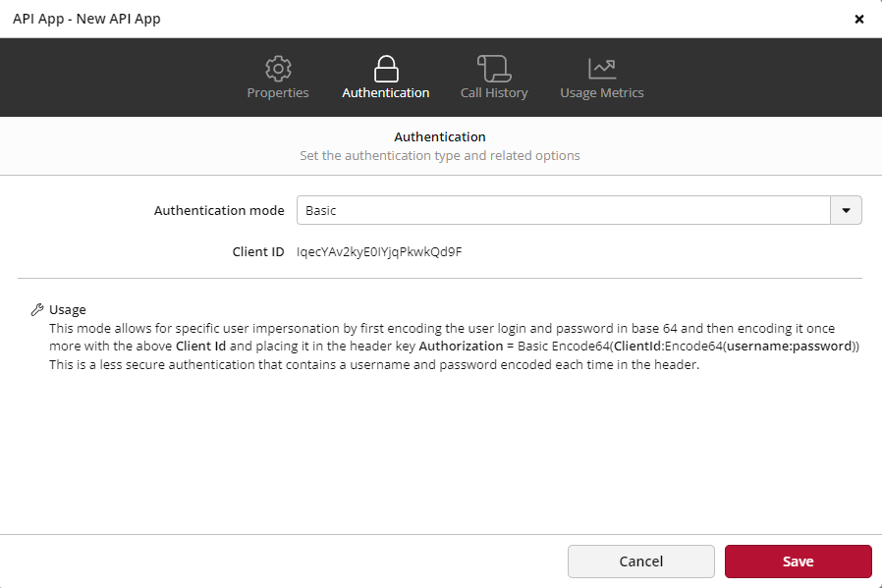This screenshot has height=588, width=882.
Task: Cancel the authentication changes
Action: pyautogui.click(x=640, y=561)
